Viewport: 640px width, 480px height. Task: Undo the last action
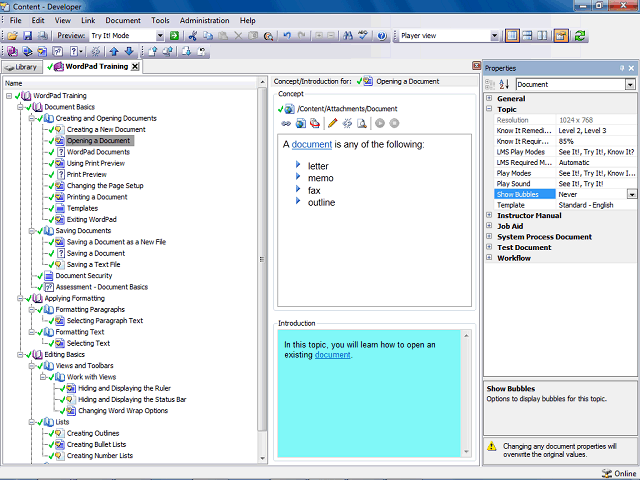(x=287, y=36)
